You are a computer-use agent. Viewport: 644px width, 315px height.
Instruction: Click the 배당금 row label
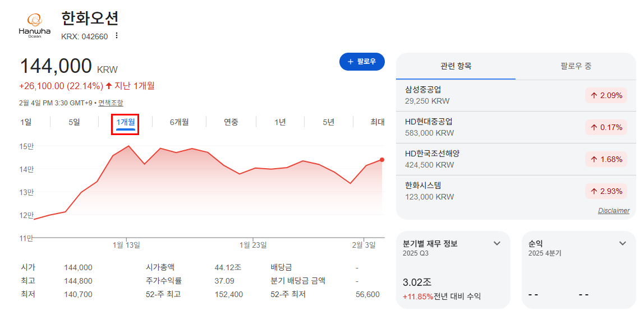point(281,267)
